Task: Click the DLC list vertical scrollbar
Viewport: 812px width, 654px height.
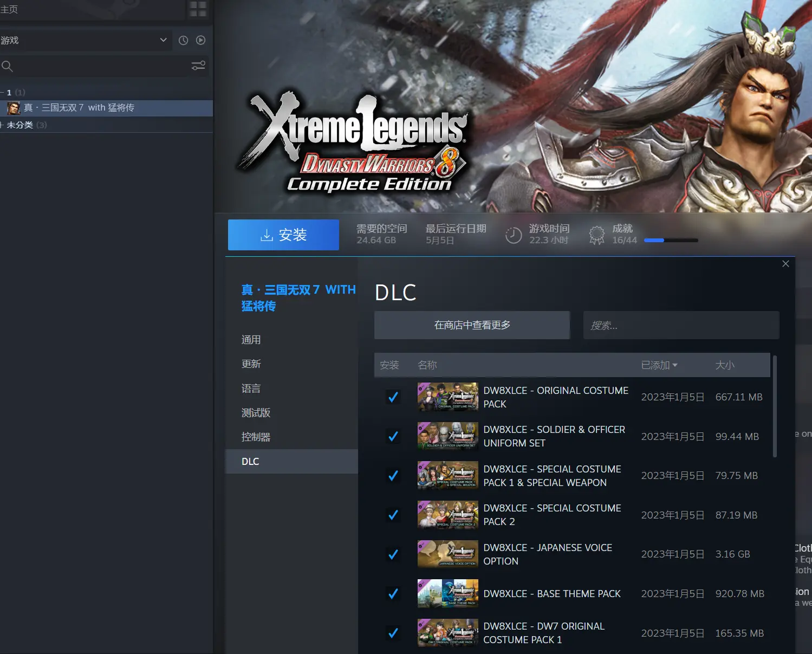Action: (775, 406)
